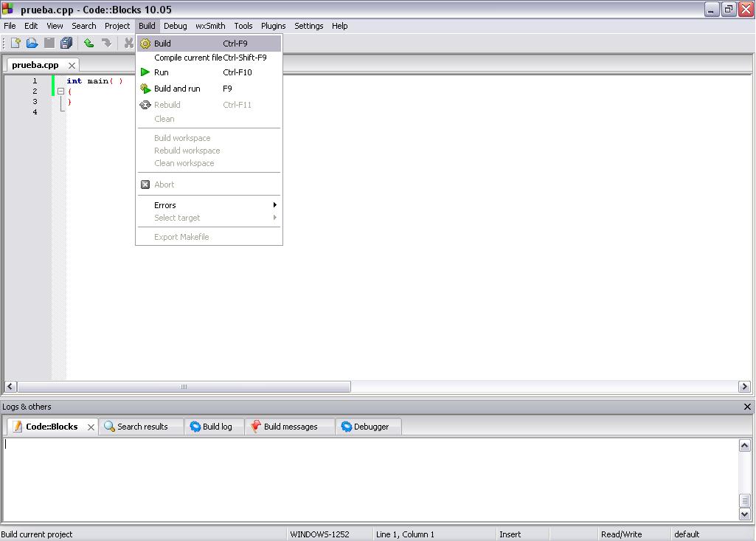Close the Logs & others panel
This screenshot has height=541, width=756.
pos(747,407)
